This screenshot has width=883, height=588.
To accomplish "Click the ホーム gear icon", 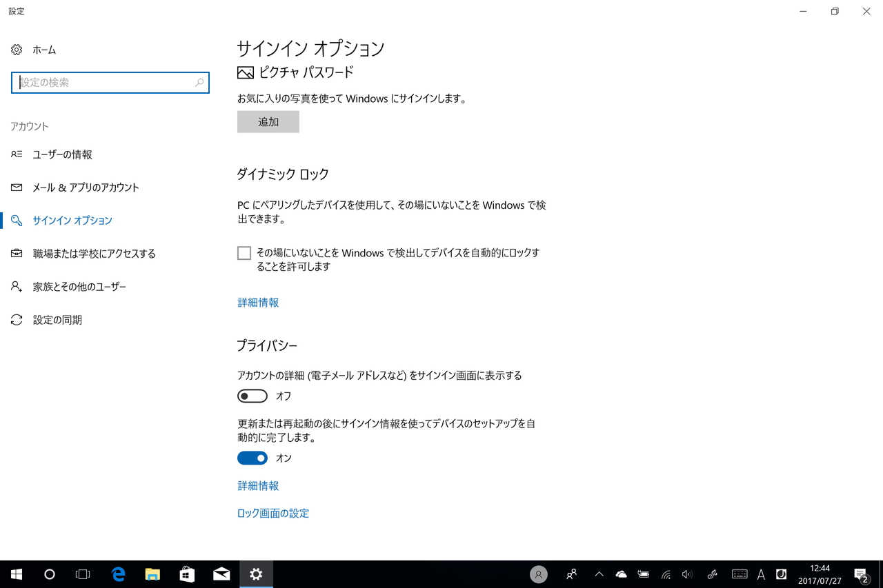I will coord(15,49).
